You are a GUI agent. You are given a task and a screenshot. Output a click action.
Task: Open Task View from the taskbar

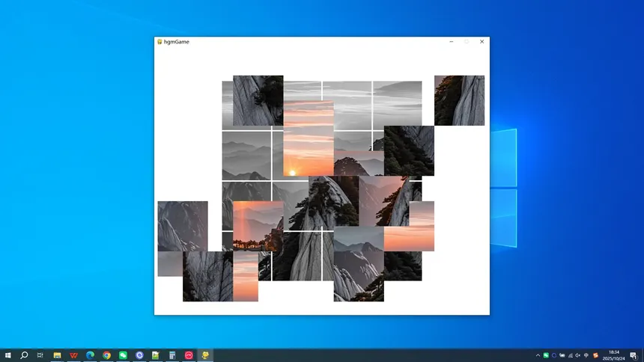point(40,355)
